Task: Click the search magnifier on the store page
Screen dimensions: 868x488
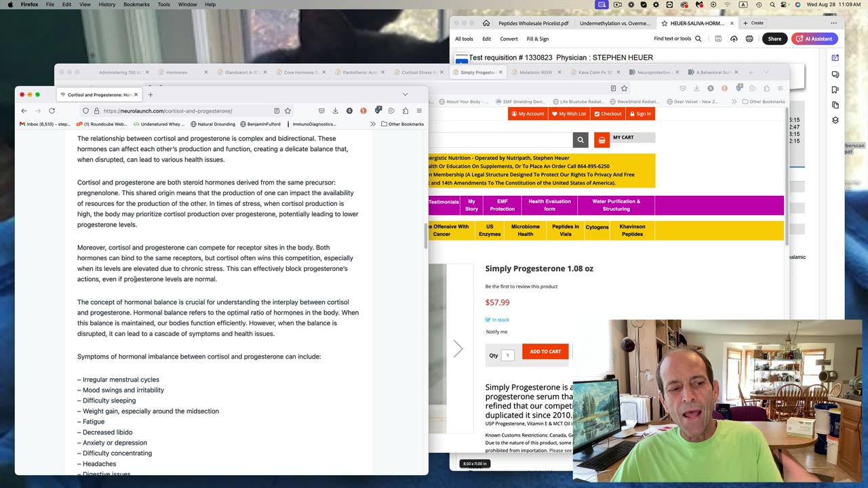Action: [x=580, y=140]
